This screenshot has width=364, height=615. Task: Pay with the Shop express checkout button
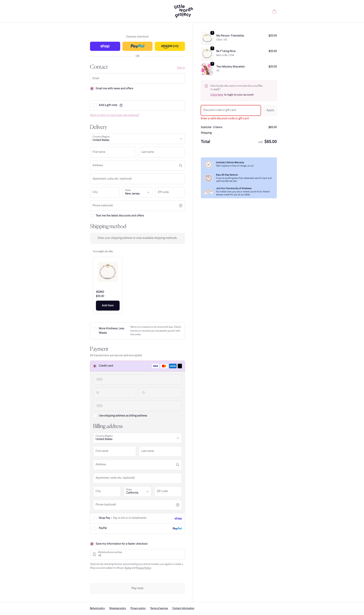(105, 46)
